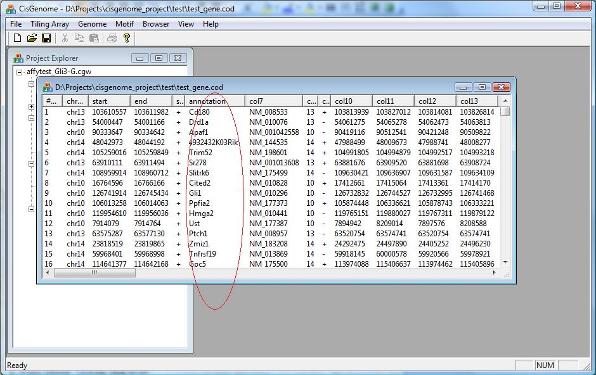This screenshot has height=375, width=596.
Task: Select the Apaf1 annotation cell
Action: coord(198,132)
